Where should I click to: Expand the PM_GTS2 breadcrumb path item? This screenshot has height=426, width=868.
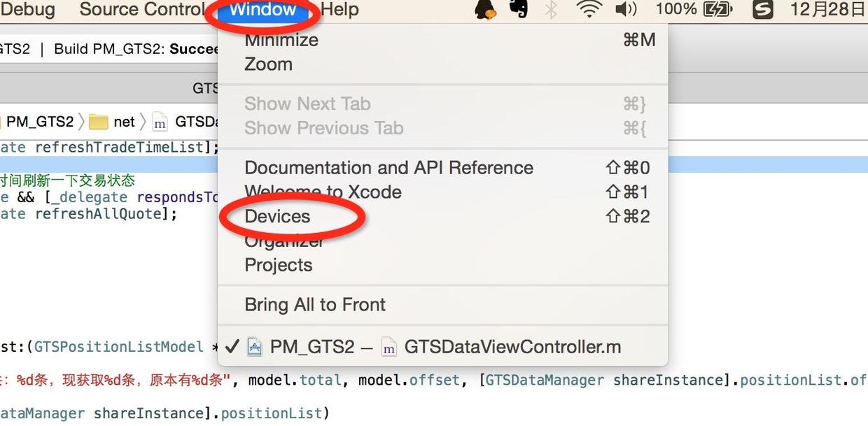point(40,122)
